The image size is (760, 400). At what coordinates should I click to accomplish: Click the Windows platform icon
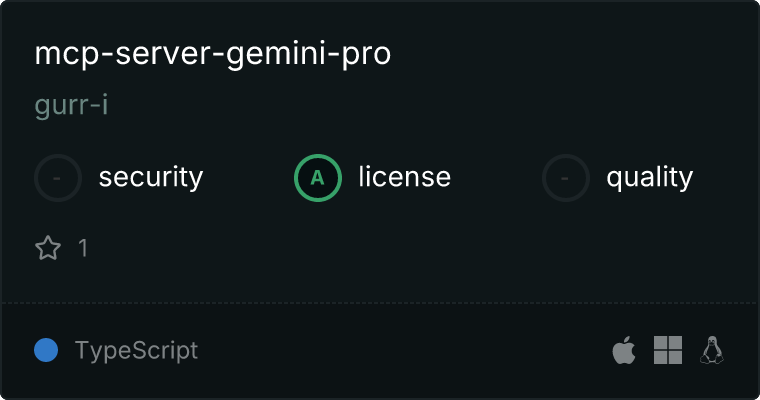pos(668,350)
